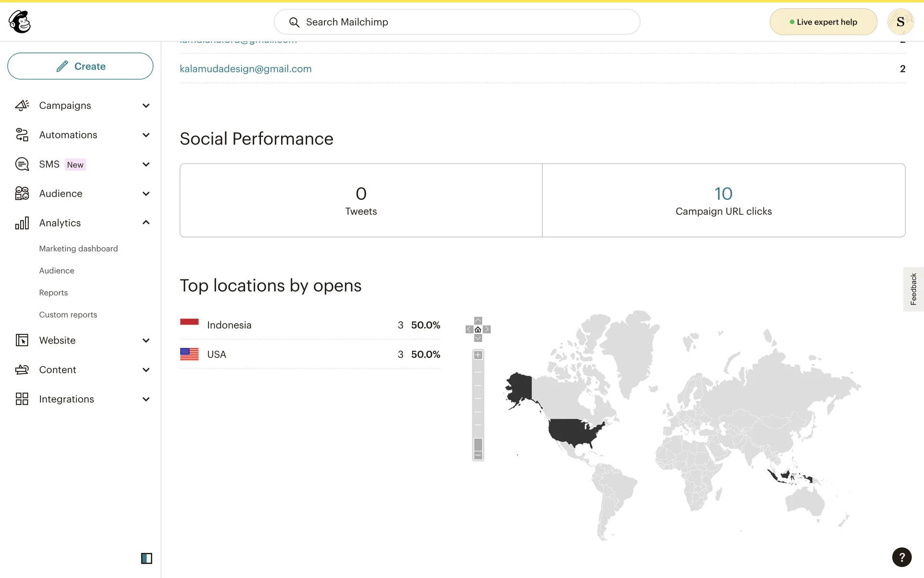Click the Search Mailchimp field

(x=457, y=22)
